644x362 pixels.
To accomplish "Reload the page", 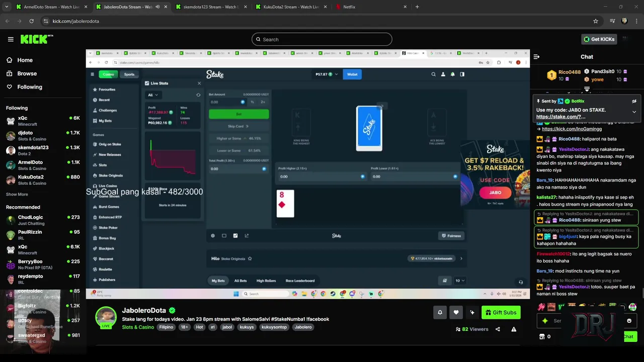I will (x=31, y=21).
